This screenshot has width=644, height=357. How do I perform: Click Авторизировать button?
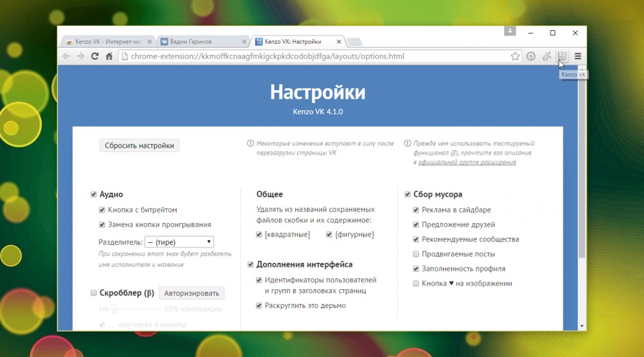191,293
